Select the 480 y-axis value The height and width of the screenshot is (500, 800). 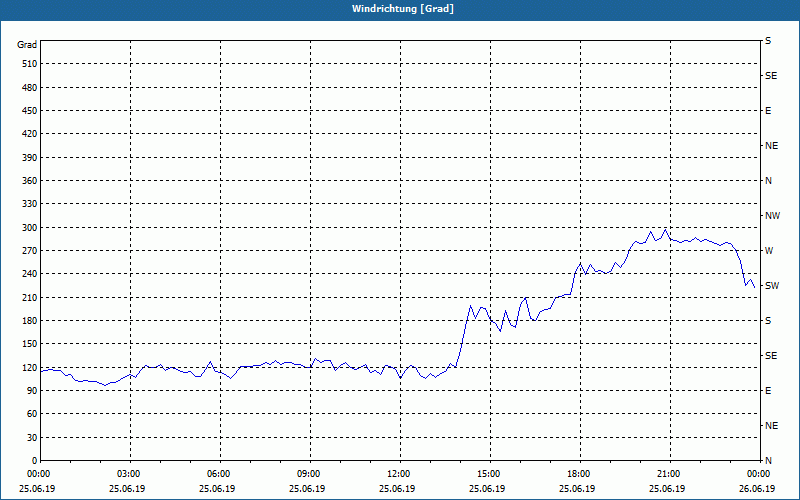(x=30, y=87)
